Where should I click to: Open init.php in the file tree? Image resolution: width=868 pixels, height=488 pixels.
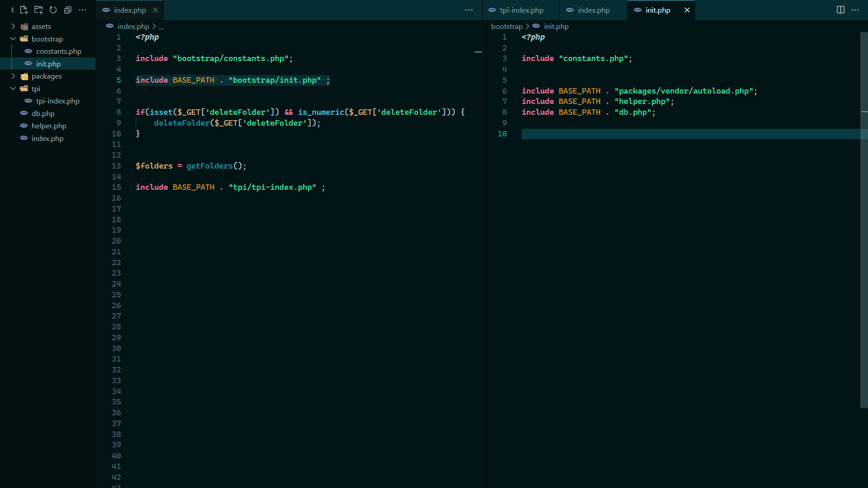[48, 64]
